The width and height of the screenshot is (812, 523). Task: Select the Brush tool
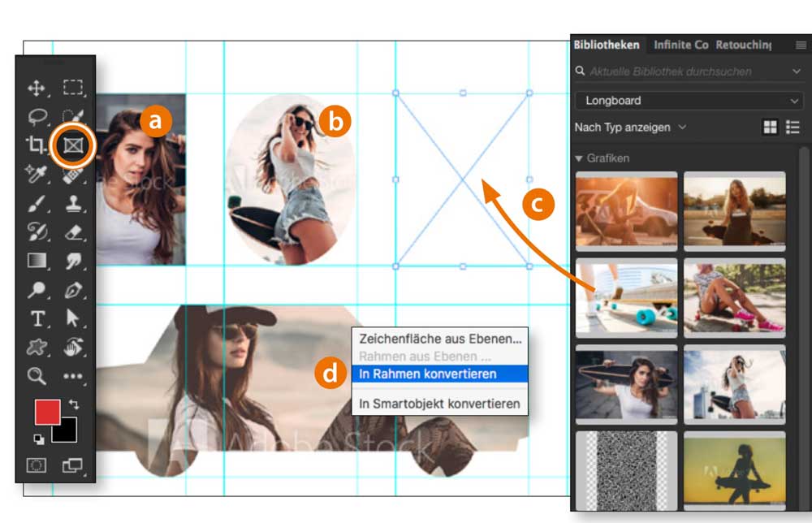pos(37,204)
